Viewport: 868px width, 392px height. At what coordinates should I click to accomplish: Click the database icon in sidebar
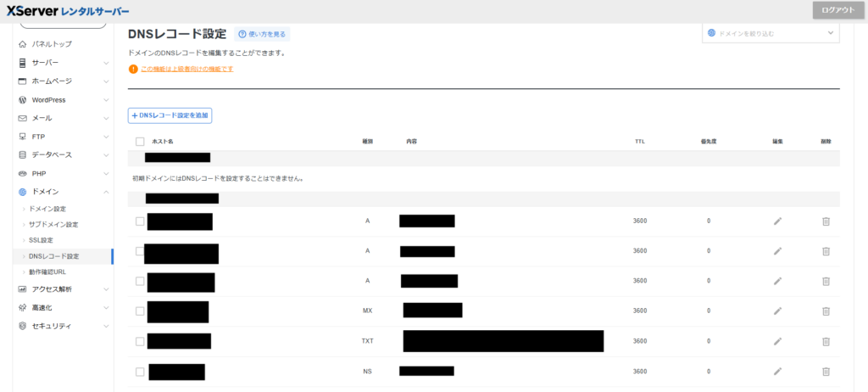point(22,155)
